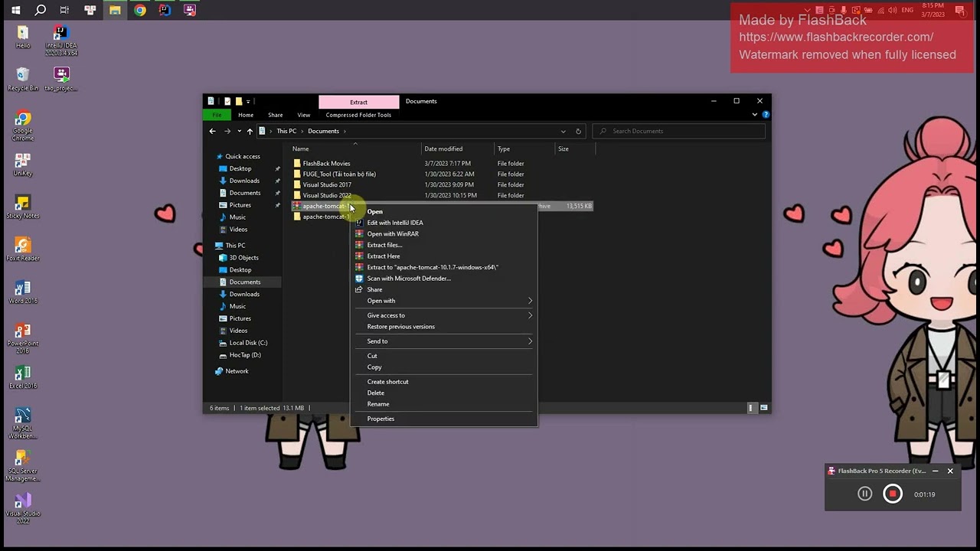Open recent locations dropdown beside the forward arrow
The width and height of the screenshot is (980, 551).
[x=239, y=131]
